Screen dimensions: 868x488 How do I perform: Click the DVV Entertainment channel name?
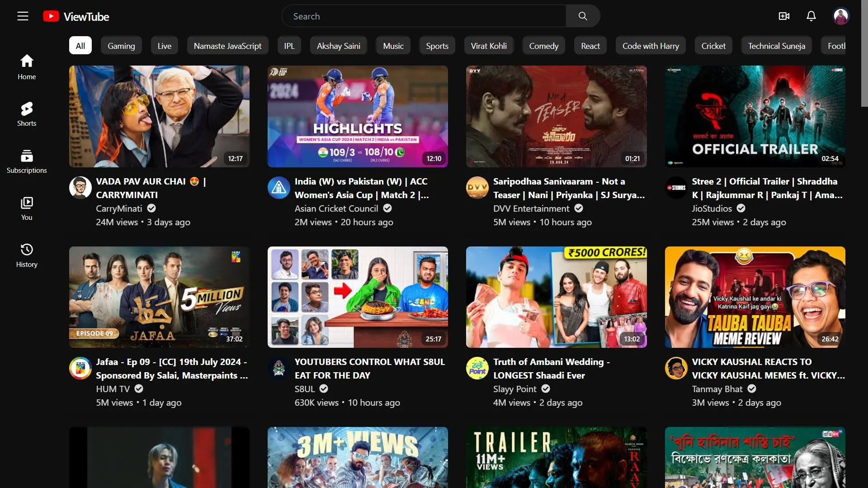[x=531, y=208]
